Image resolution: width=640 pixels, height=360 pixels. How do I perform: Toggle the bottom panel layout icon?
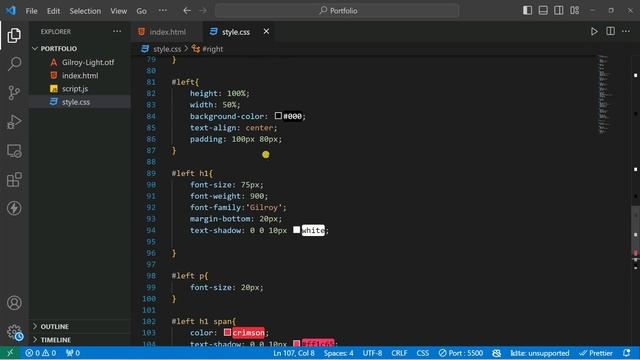pyautogui.click(x=543, y=11)
